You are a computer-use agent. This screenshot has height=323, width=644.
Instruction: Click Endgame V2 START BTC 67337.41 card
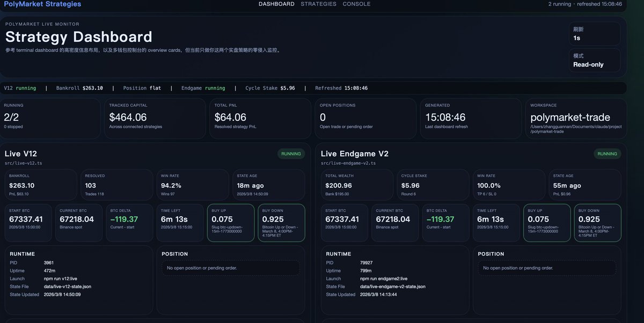click(345, 223)
